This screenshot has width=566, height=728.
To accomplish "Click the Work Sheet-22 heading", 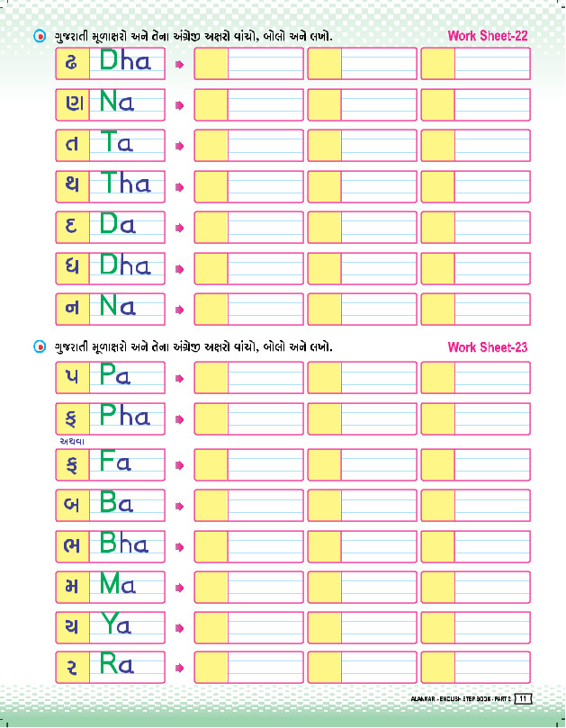I will tap(487, 36).
